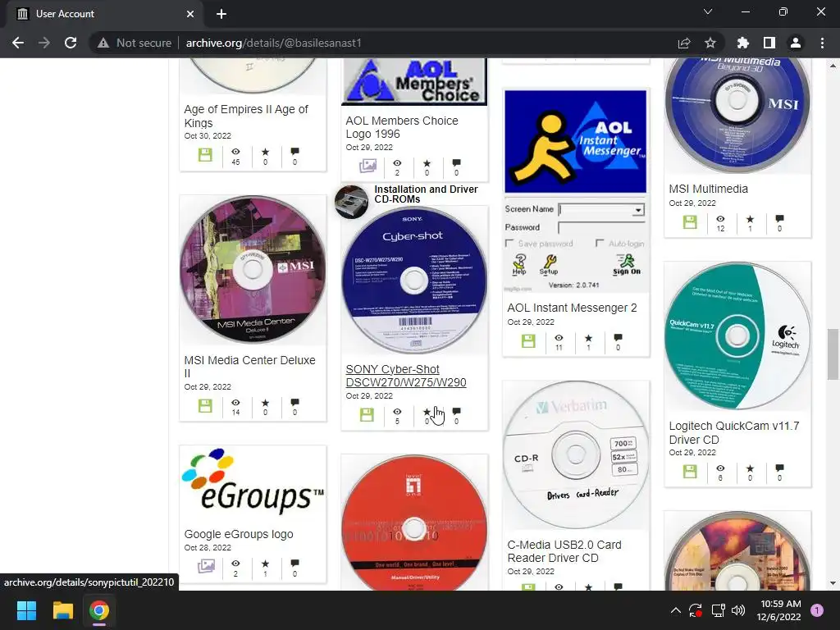This screenshot has height=630, width=840.
Task: Click the address bar URL
Action: pos(274,43)
